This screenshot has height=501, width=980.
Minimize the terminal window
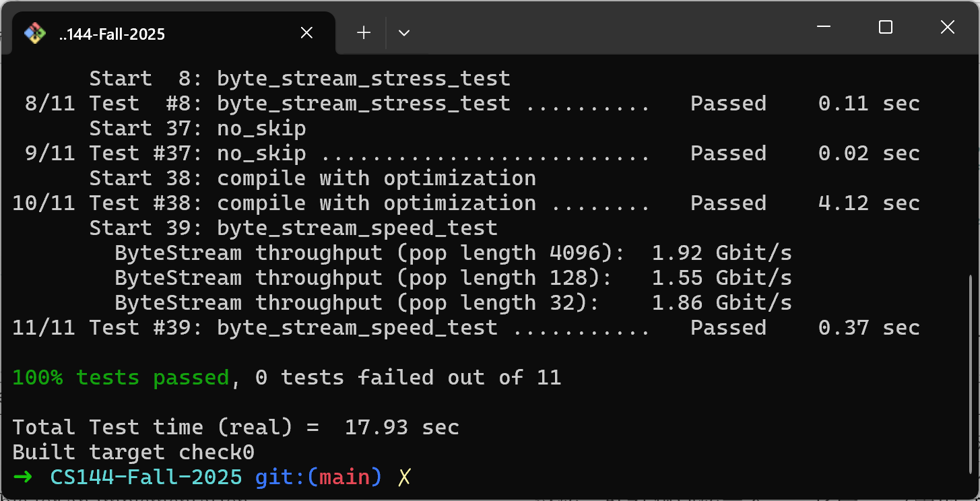tap(824, 28)
